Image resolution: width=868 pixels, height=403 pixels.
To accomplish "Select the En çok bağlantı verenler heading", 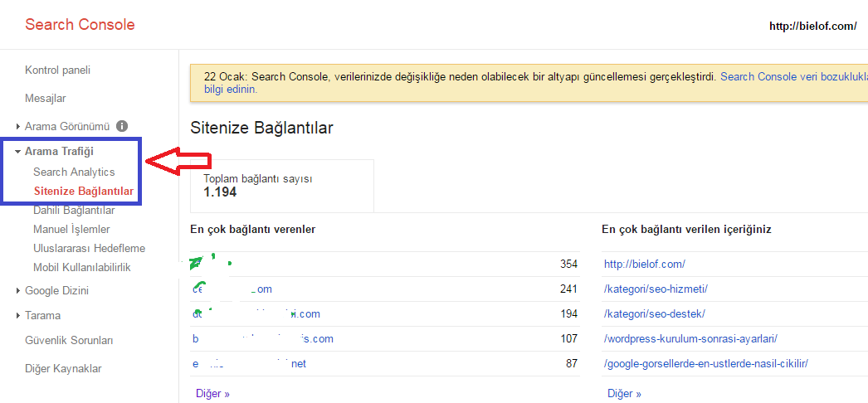I will (253, 229).
